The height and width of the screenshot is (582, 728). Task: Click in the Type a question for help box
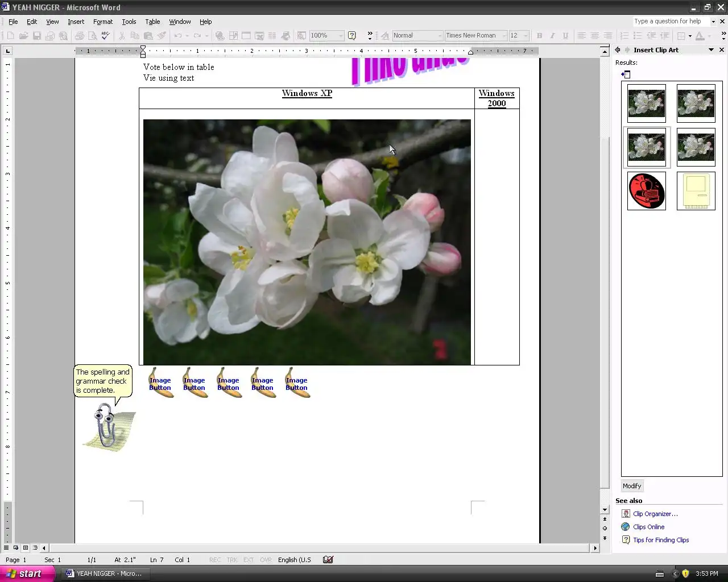coord(671,22)
